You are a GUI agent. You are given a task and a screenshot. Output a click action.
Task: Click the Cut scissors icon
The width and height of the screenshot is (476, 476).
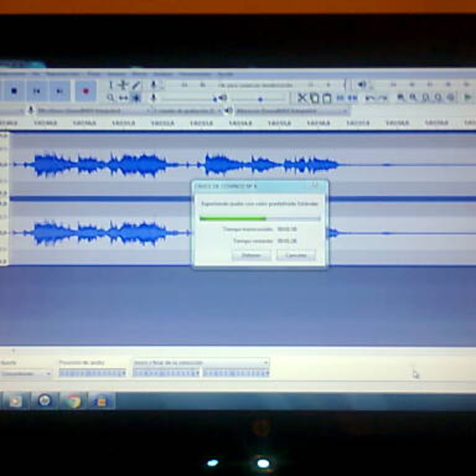point(302,98)
